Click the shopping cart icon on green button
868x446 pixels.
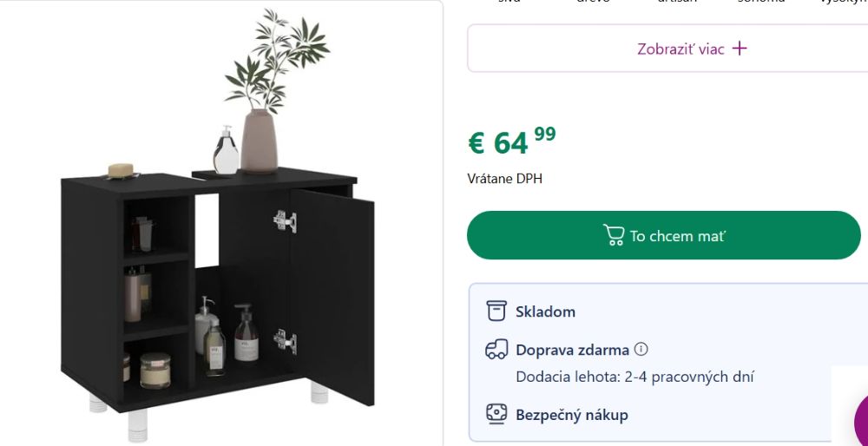614,235
